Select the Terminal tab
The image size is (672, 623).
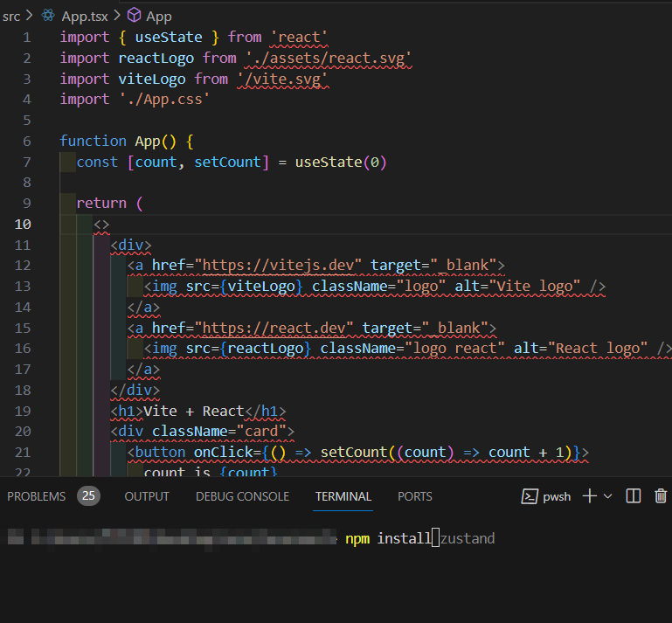pos(343,496)
